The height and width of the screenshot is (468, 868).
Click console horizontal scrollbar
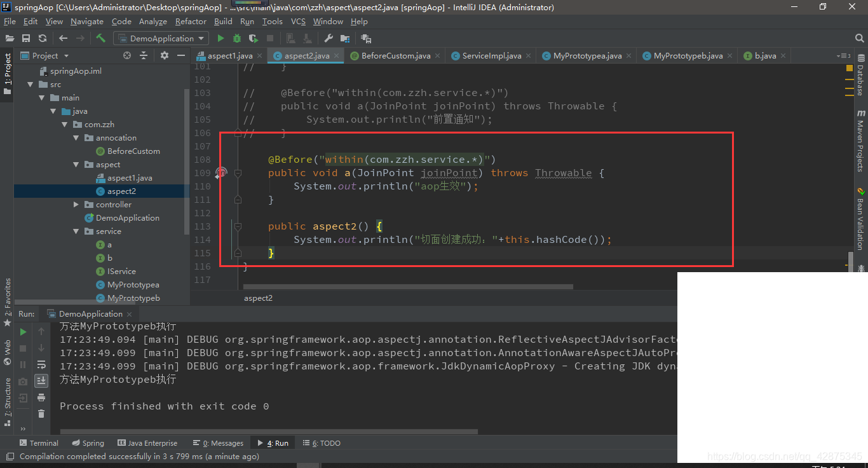point(268,432)
